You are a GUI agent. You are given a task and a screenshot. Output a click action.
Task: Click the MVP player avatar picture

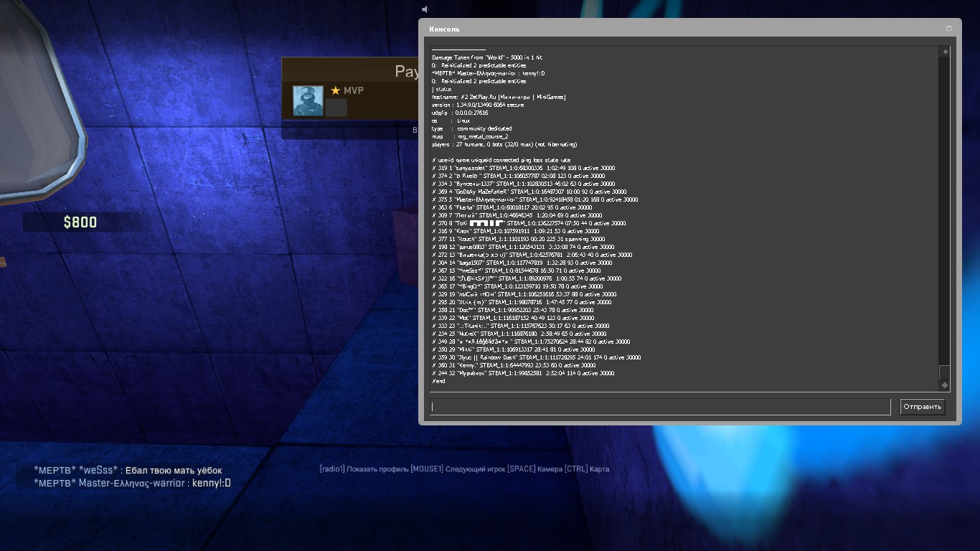click(x=308, y=100)
